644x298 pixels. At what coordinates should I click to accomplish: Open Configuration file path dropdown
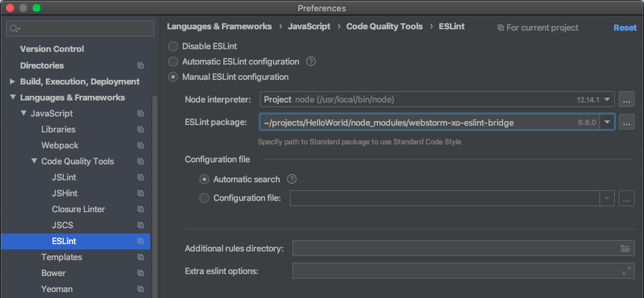coord(607,198)
